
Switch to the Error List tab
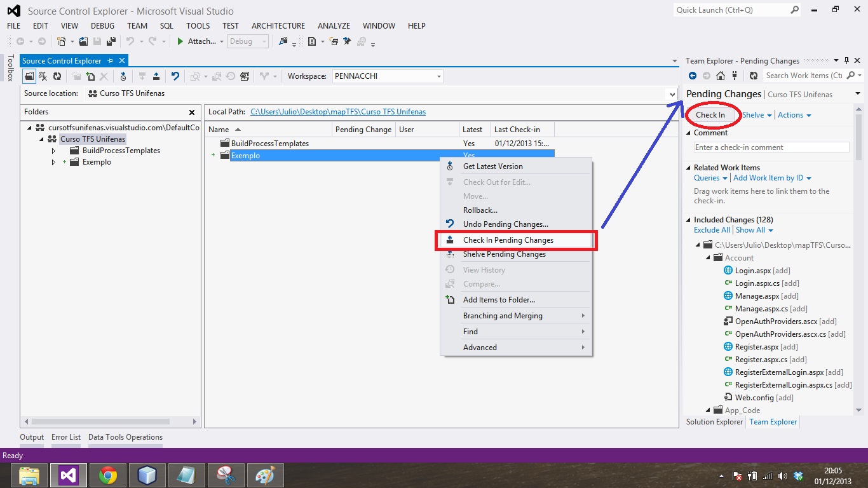[x=66, y=437]
